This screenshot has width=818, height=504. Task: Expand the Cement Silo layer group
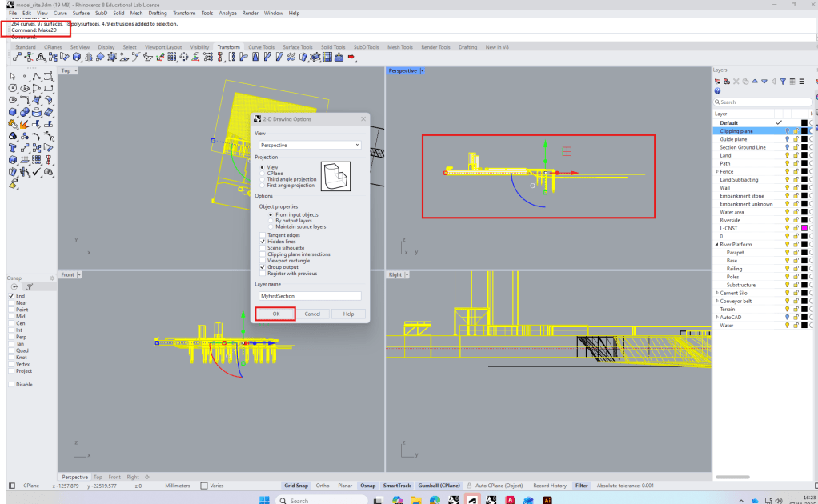717,293
